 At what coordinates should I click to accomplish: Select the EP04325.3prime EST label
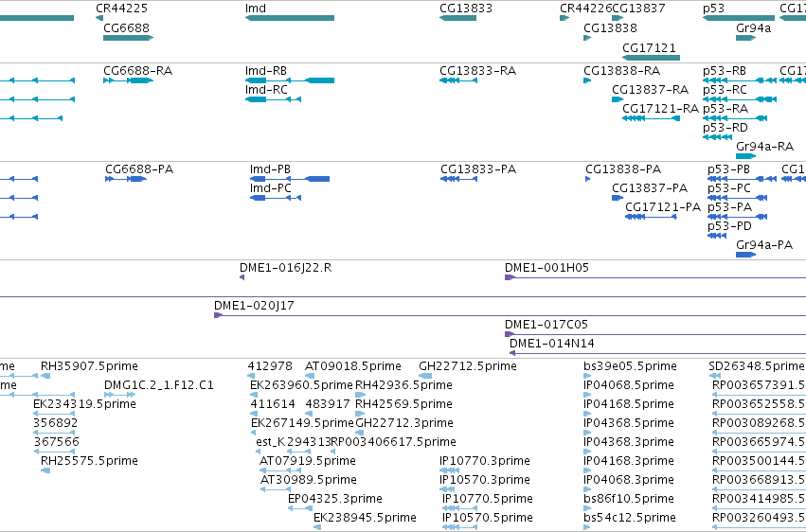pyautogui.click(x=335, y=499)
